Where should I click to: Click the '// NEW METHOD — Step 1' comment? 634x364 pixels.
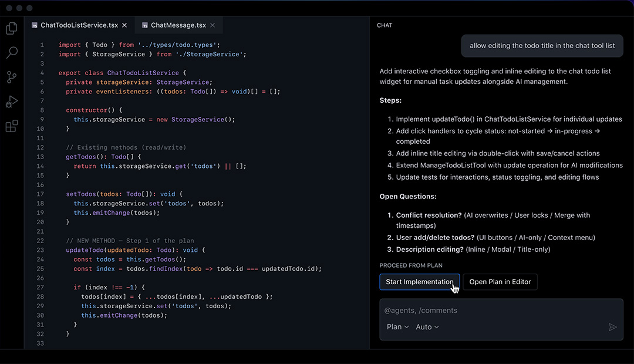130,241
